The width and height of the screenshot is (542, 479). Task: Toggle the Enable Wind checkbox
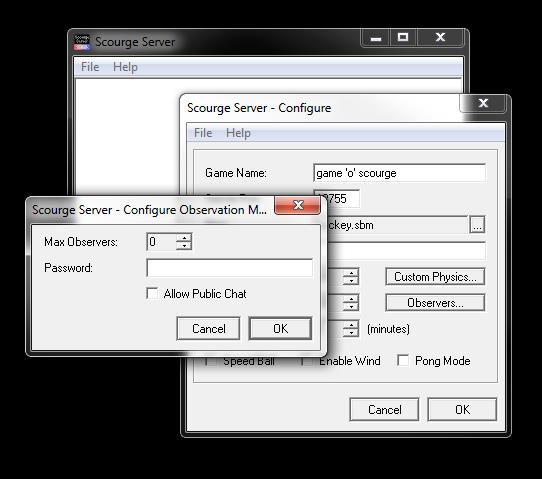click(x=307, y=361)
